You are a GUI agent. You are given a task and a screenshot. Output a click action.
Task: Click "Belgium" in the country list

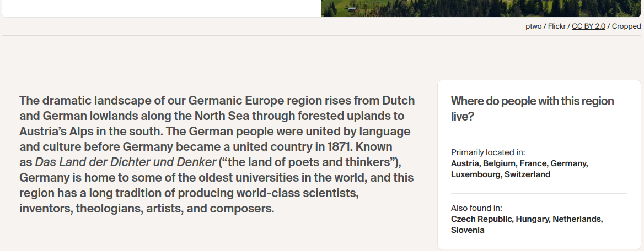(x=500, y=163)
